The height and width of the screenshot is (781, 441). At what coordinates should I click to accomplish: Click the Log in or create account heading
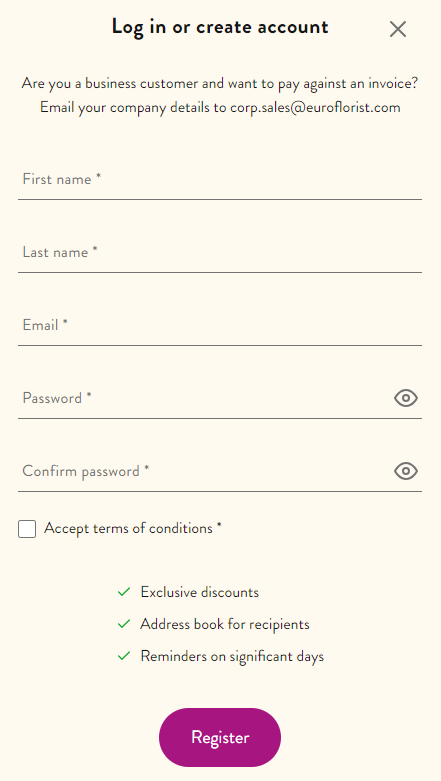pos(220,27)
